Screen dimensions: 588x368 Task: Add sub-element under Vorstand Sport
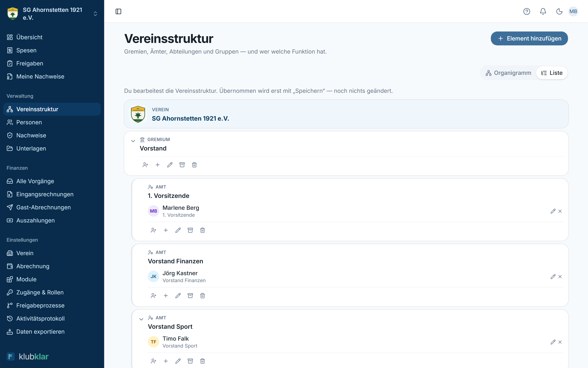(x=166, y=361)
